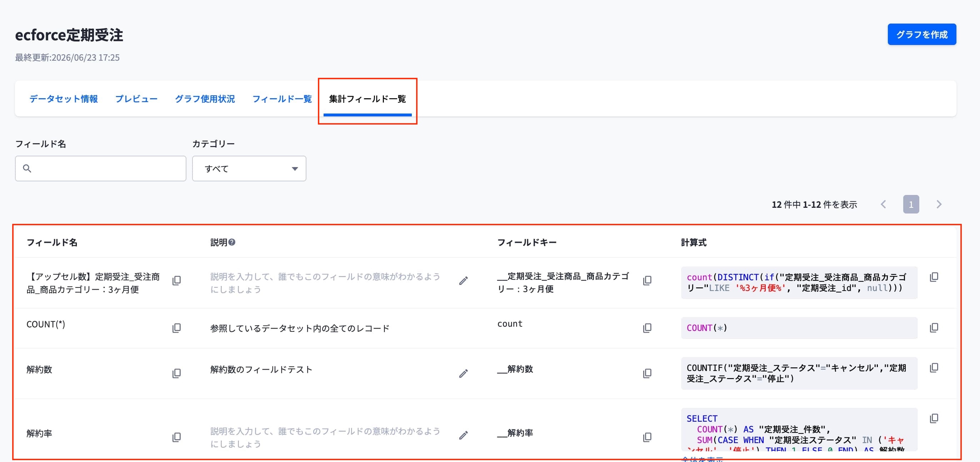
Task: Go to next page arrow
Action: tap(939, 205)
